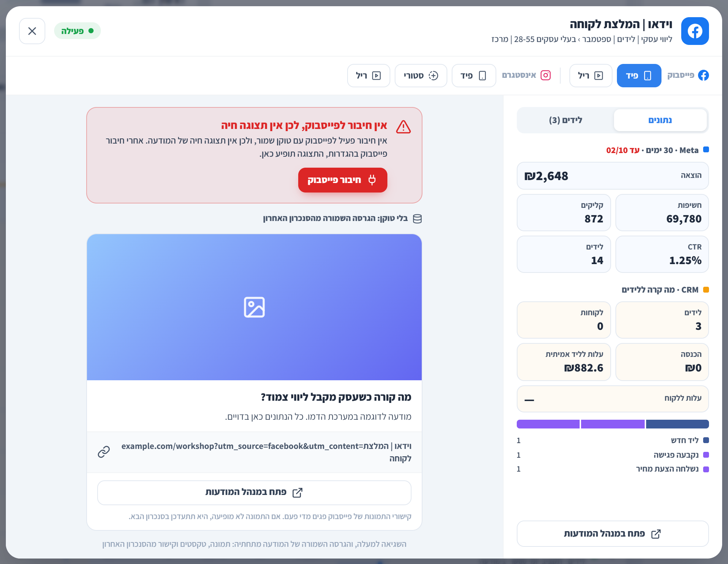The height and width of the screenshot is (564, 728).
Task: Select the Instagram reel placement ריל
Action: pyautogui.click(x=368, y=76)
